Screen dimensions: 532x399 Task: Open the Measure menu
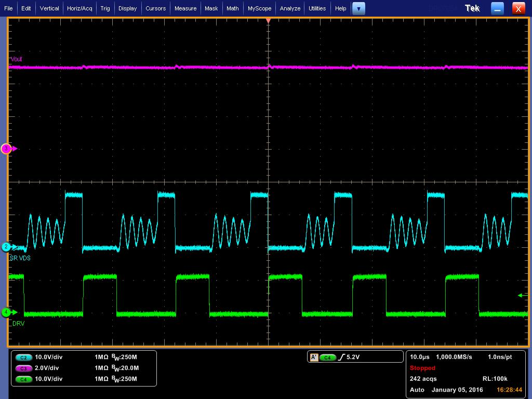click(185, 8)
